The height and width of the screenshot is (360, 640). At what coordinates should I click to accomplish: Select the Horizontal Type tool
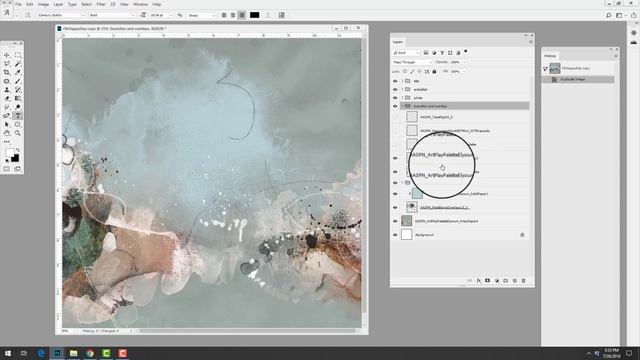click(x=18, y=116)
